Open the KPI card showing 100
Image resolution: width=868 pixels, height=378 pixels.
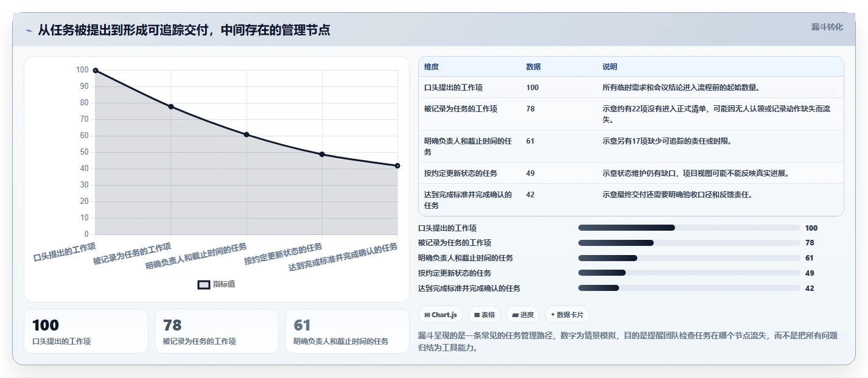tap(86, 331)
